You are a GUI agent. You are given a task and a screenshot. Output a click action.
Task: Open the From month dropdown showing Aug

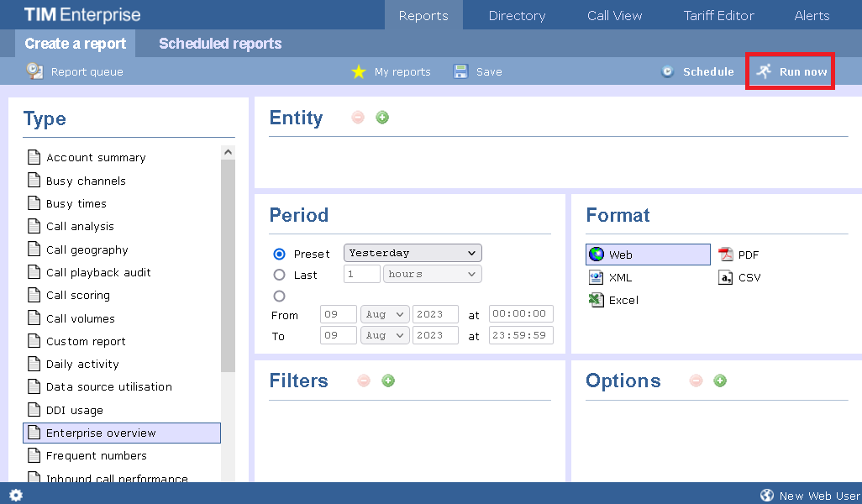(x=384, y=314)
